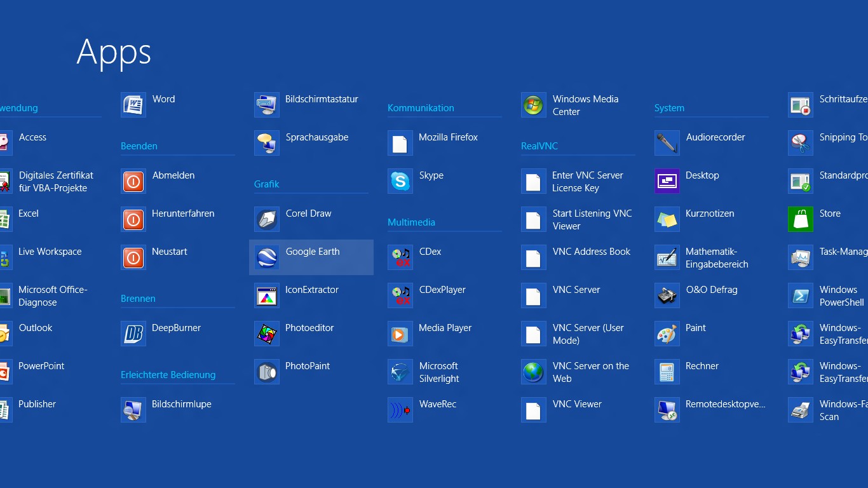
Task: Open the Mathematik-Eingabebereich icon
Action: click(667, 257)
